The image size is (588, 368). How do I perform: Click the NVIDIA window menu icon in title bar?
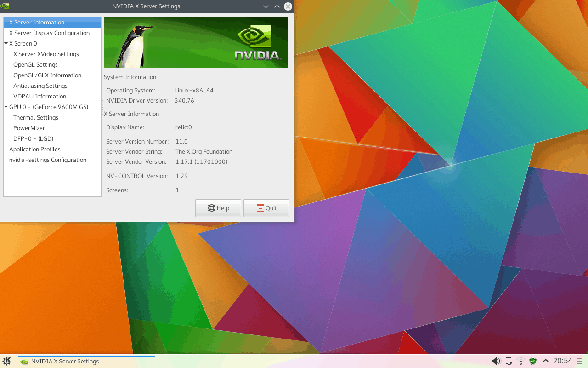pyautogui.click(x=5, y=6)
